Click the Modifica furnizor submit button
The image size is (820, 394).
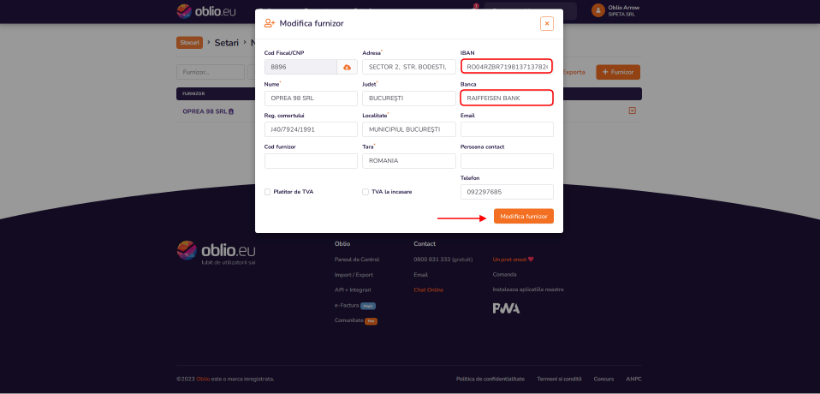point(523,216)
